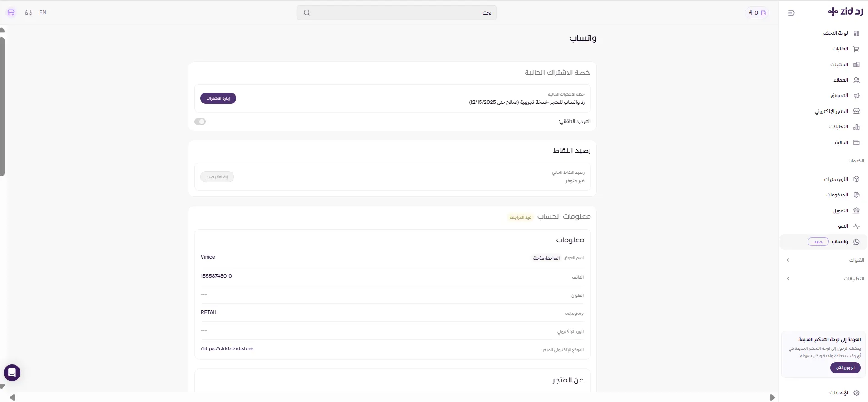Click the review pending badge (المراجعة مؤجلة)
This screenshot has width=868, height=402.
(x=546, y=258)
